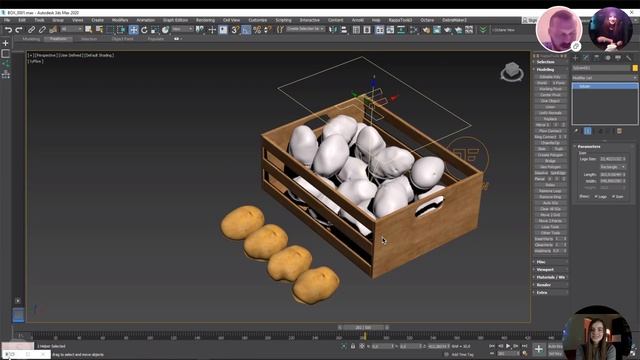This screenshot has height=360, width=640.
Task: Open the Utilities wrench tab in command panel
Action: 629,58
